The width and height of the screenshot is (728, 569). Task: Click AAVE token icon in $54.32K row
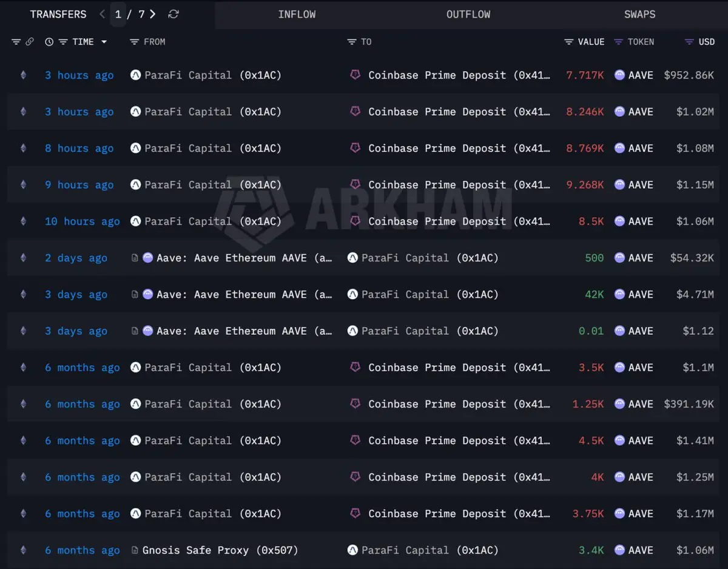tap(619, 258)
